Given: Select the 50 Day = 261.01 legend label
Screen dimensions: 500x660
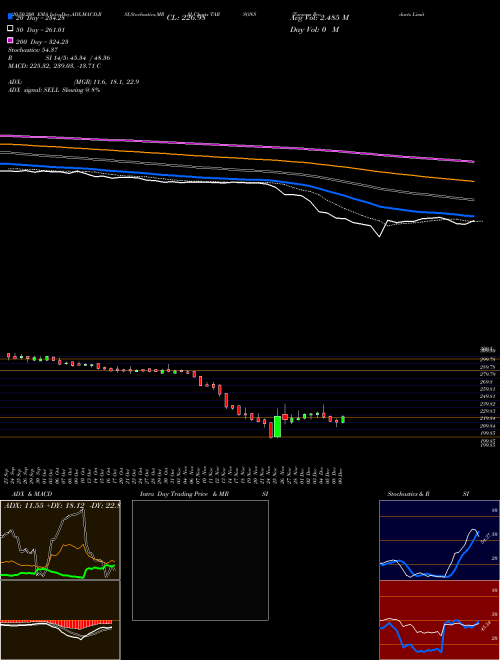Looking at the screenshot, I should [x=40, y=30].
